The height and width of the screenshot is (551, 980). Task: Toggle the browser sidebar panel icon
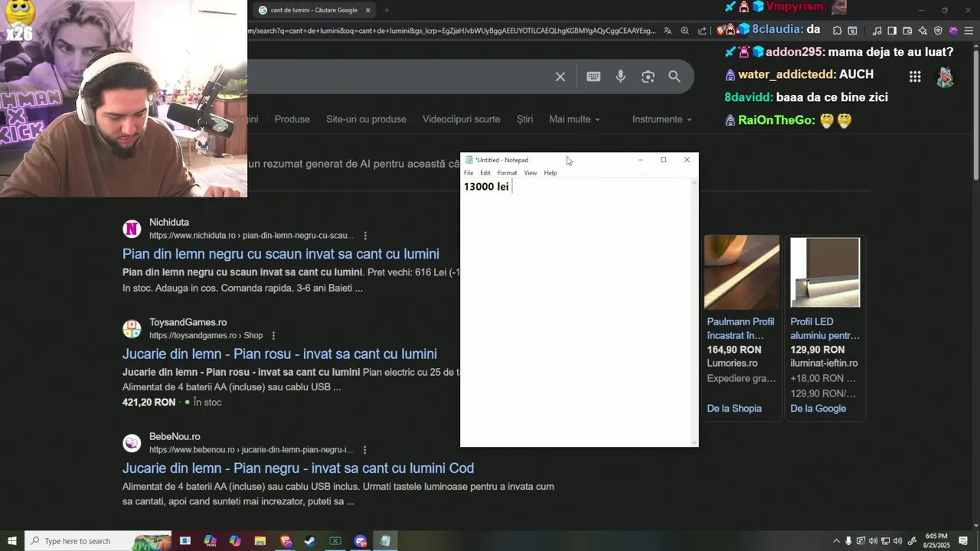pos(892,31)
